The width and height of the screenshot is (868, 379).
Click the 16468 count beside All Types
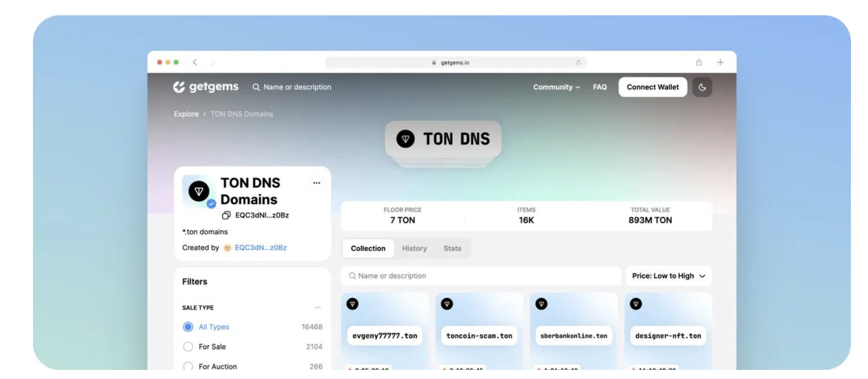click(x=312, y=327)
